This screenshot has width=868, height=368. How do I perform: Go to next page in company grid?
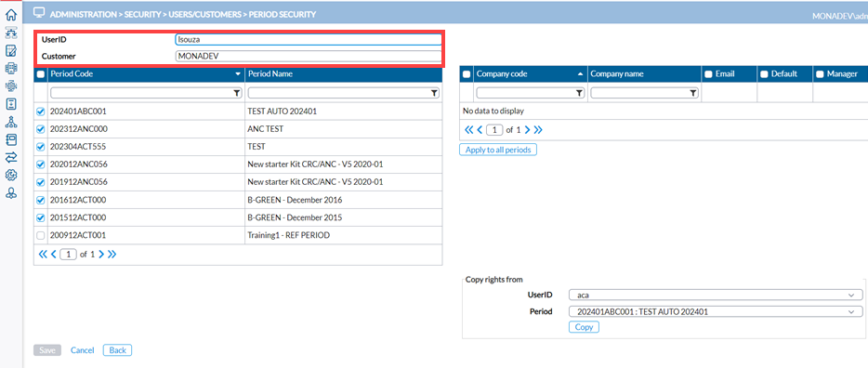(x=528, y=130)
